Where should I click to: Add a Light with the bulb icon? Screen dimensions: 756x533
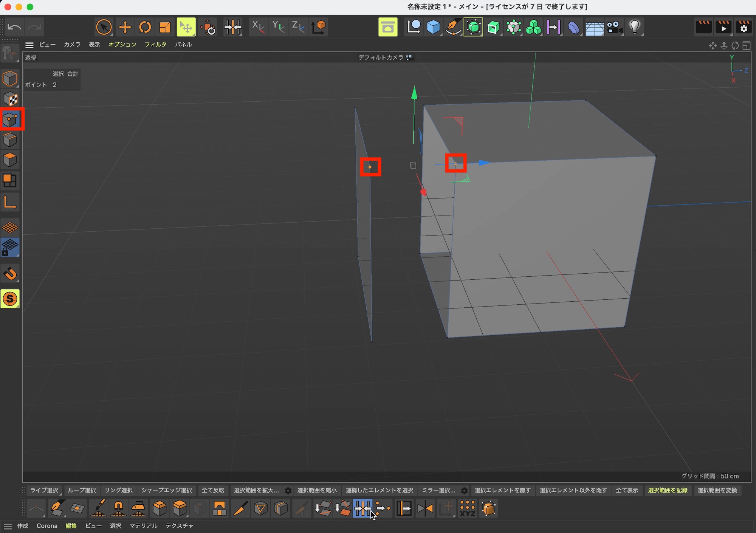[635, 27]
